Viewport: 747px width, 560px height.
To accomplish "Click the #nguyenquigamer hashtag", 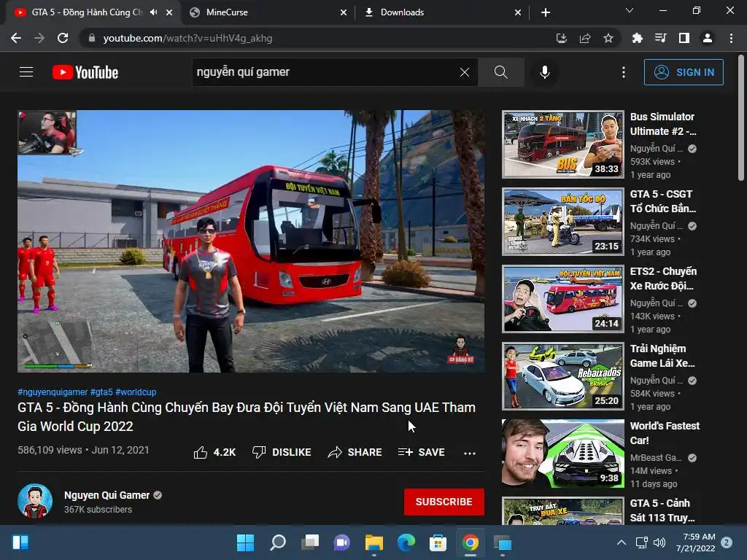I will click(53, 392).
